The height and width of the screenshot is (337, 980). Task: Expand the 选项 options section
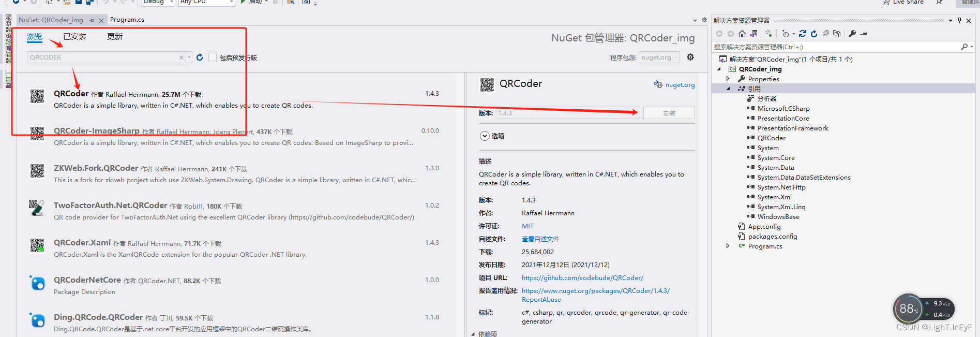click(485, 136)
